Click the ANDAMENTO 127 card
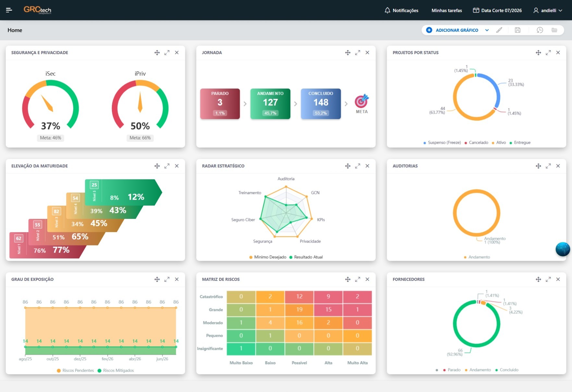Viewport: 572px width, 392px height. pyautogui.click(x=270, y=104)
